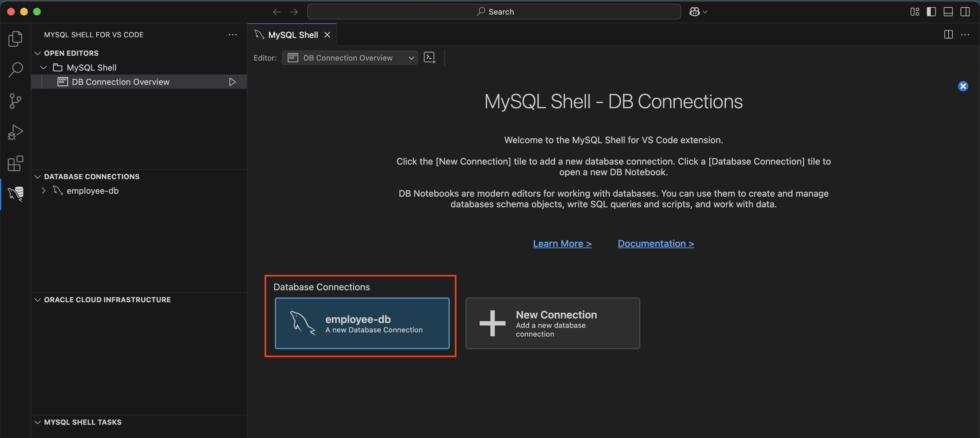
Task: Select the MySQL Shell editor tab
Action: pos(292,35)
